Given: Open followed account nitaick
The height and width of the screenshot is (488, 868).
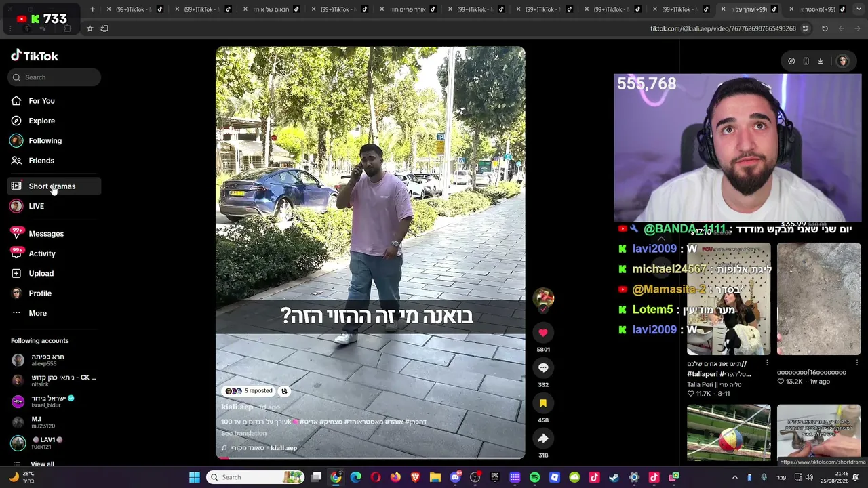Looking at the screenshot, I should 54,380.
